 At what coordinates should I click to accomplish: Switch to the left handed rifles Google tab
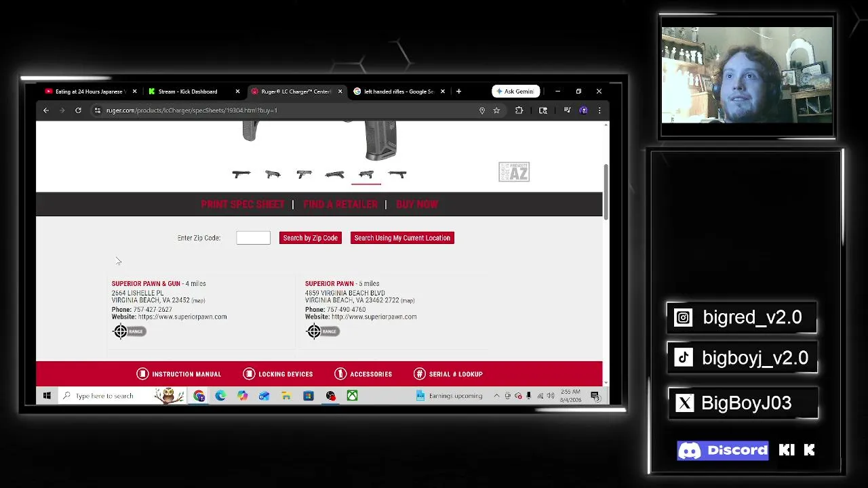pos(399,91)
